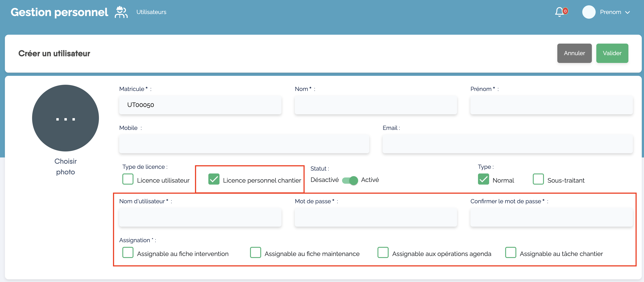Uncheck Licence personnel chantier checkbox

[214, 179]
